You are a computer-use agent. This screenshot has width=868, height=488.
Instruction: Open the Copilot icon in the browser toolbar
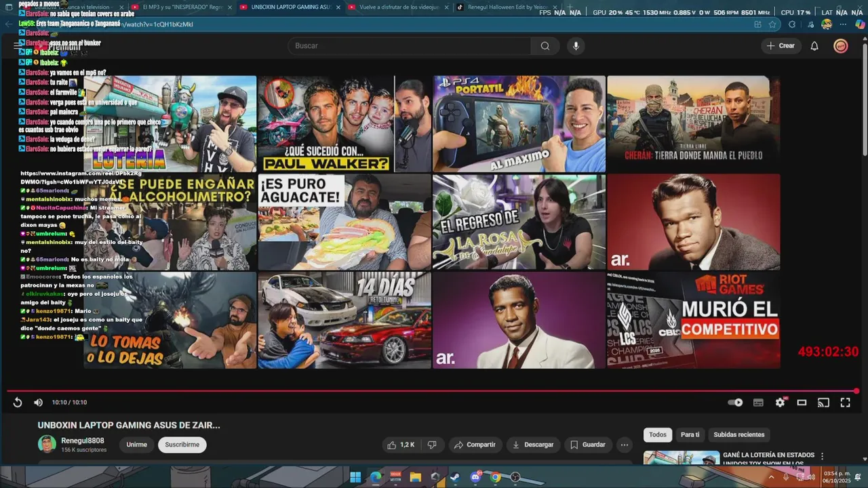click(860, 24)
